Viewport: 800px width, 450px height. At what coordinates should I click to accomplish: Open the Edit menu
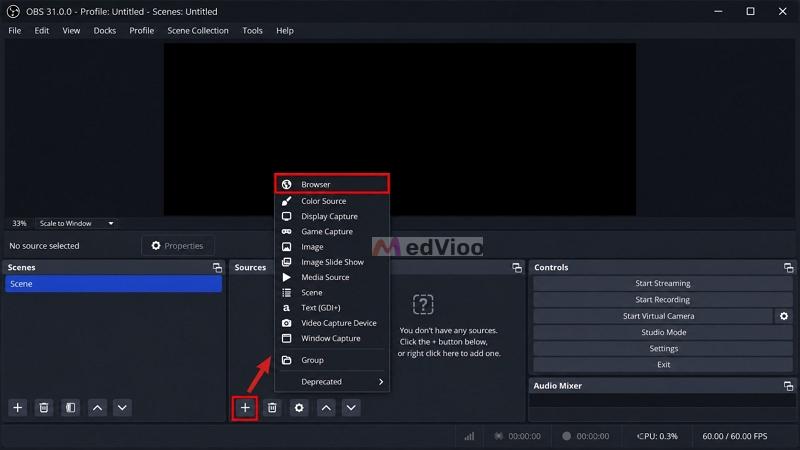[42, 31]
